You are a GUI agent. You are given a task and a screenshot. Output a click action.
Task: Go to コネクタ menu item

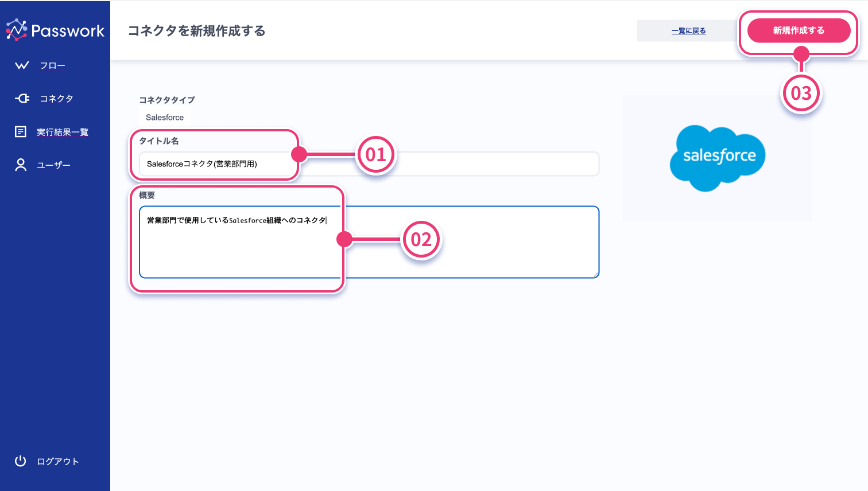(56, 99)
